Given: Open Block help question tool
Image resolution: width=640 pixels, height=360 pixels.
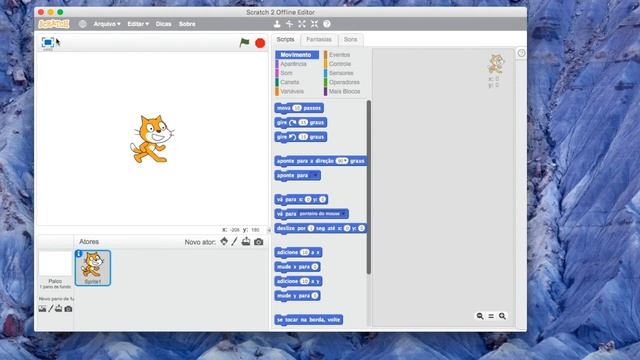Looking at the screenshot, I should pos(327,24).
